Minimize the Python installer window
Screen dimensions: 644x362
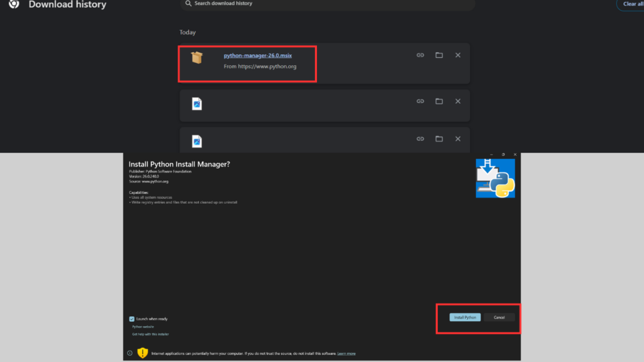point(491,155)
